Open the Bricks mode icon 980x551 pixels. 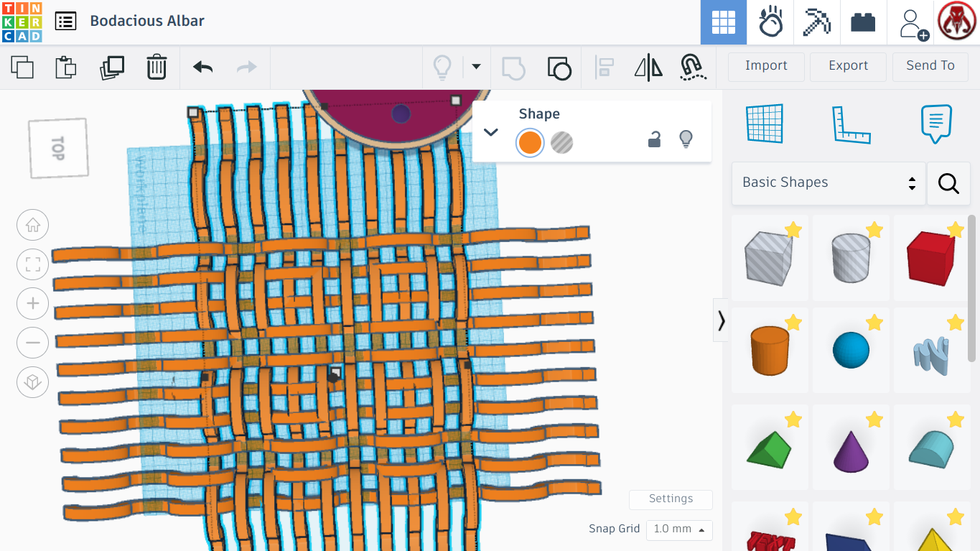(863, 22)
